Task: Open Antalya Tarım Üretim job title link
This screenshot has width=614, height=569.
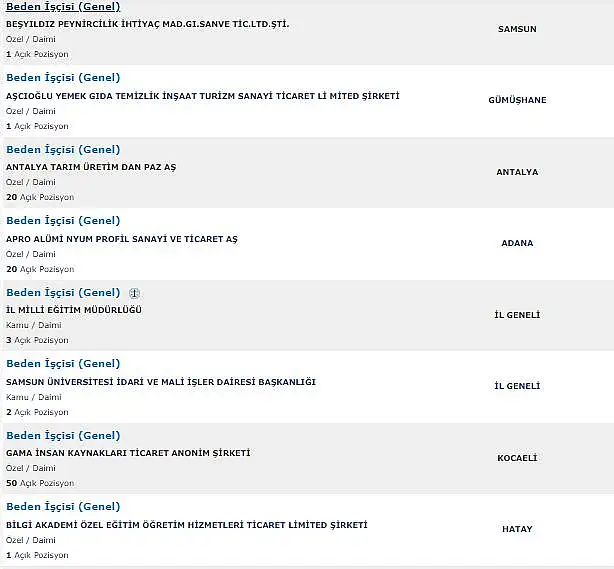Action: (63, 150)
